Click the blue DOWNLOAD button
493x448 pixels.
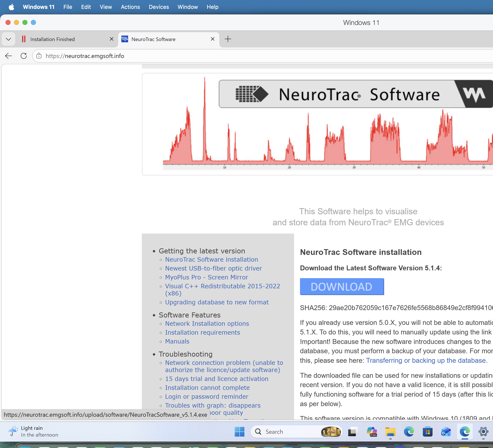342,287
